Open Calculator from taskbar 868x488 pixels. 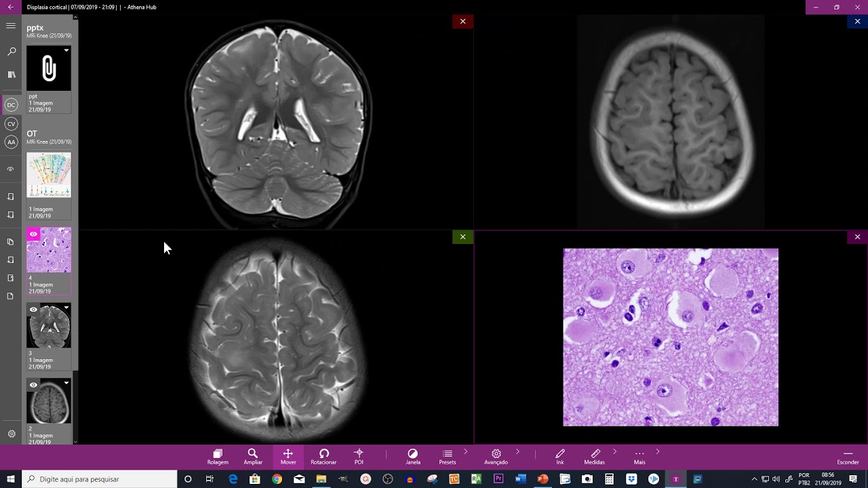point(609,479)
